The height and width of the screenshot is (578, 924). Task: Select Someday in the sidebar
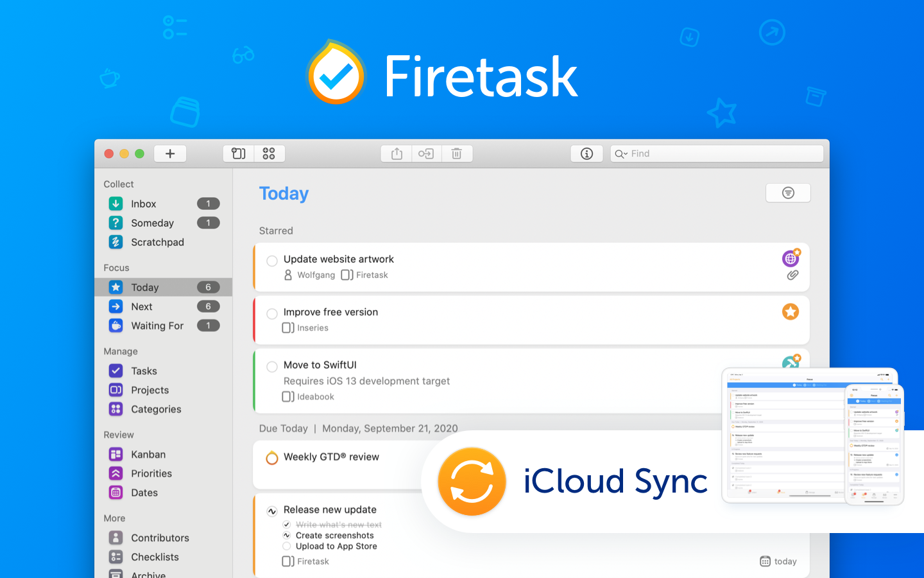tap(164, 223)
